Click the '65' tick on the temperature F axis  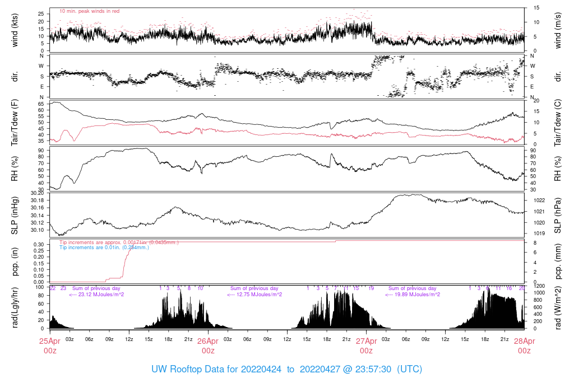(41, 104)
